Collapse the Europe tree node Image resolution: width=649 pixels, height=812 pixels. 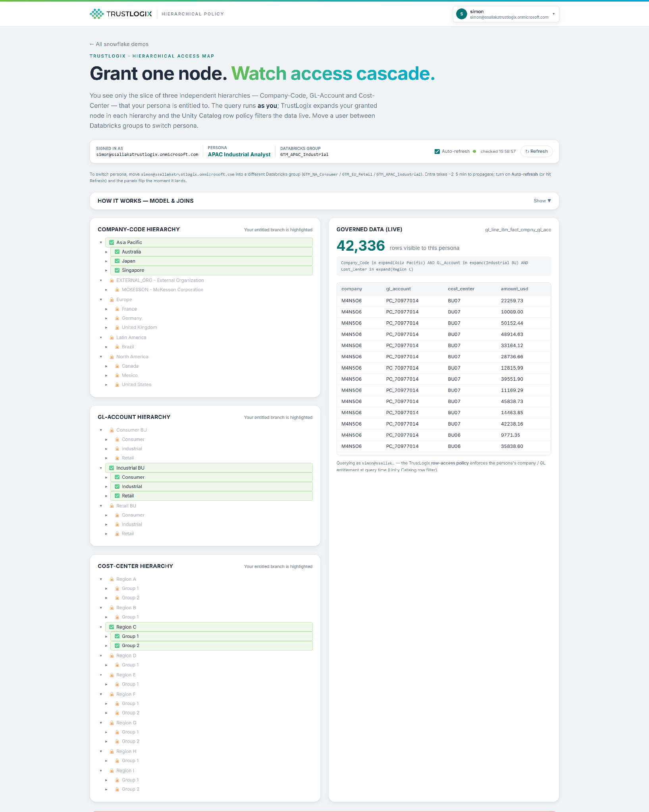pyautogui.click(x=101, y=299)
